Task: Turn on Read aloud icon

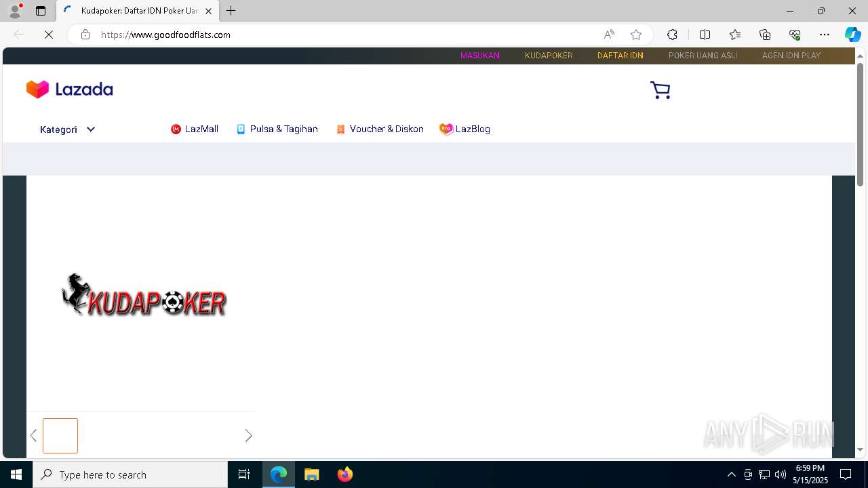Action: pos(609,35)
